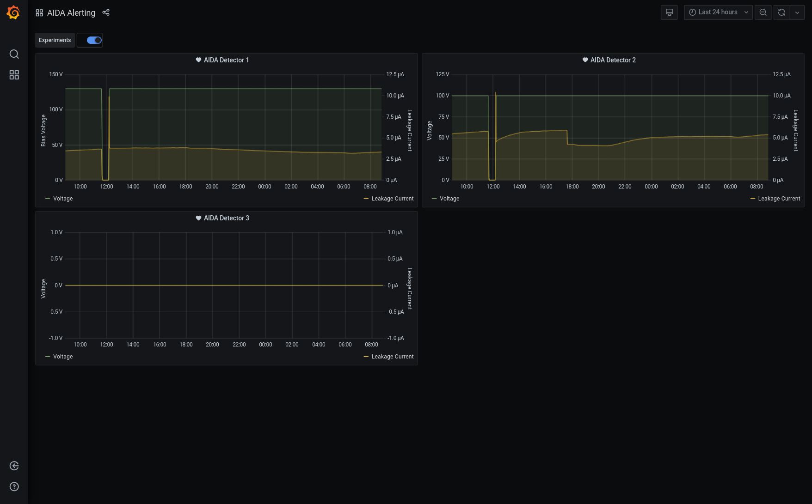Image resolution: width=812 pixels, height=504 pixels.
Task: Cycle view mode with monitor icon
Action: (669, 12)
